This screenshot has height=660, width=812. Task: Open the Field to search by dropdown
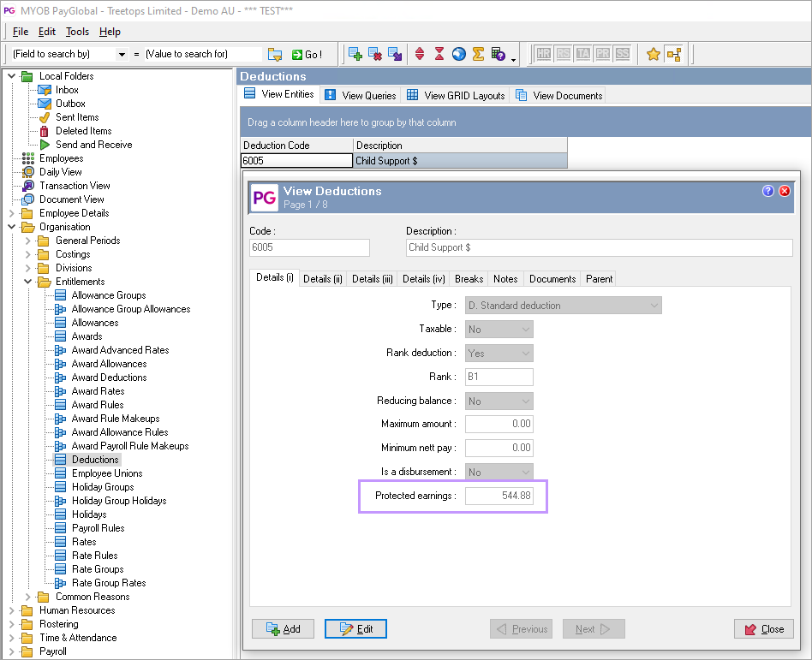click(x=122, y=54)
